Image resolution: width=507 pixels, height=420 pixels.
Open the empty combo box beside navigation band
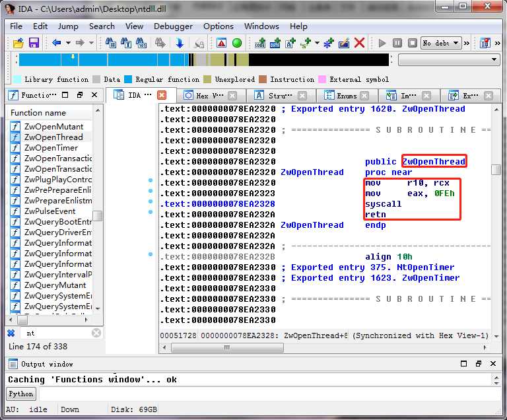(448, 59)
